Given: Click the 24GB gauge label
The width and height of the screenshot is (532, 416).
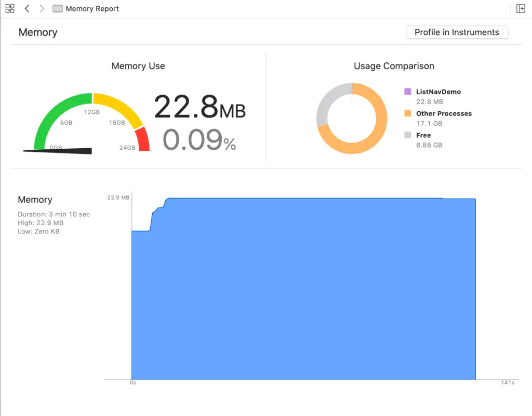Looking at the screenshot, I should 127,148.
